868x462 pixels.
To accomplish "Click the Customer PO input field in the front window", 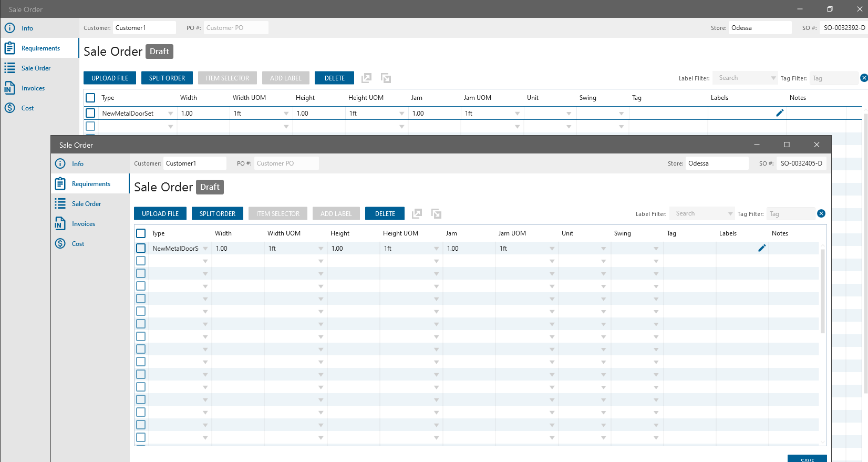I will pos(286,163).
